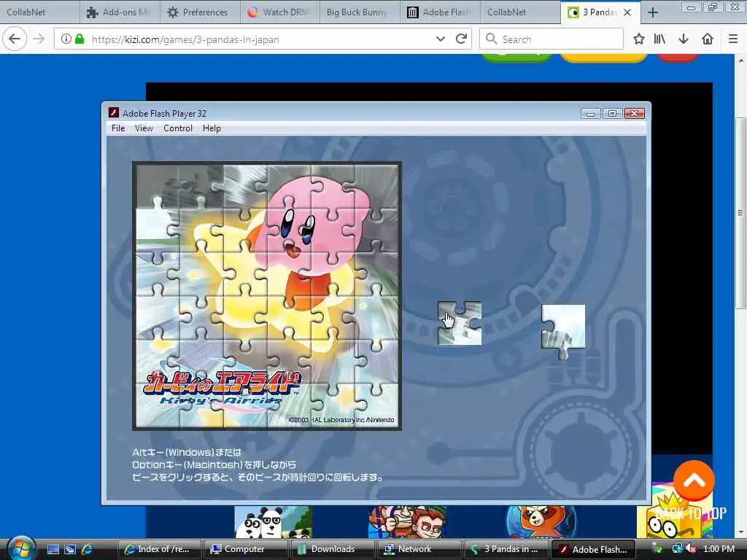The width and height of the screenshot is (747, 560).
Task: Open the File menu in Flash Player
Action: (117, 128)
